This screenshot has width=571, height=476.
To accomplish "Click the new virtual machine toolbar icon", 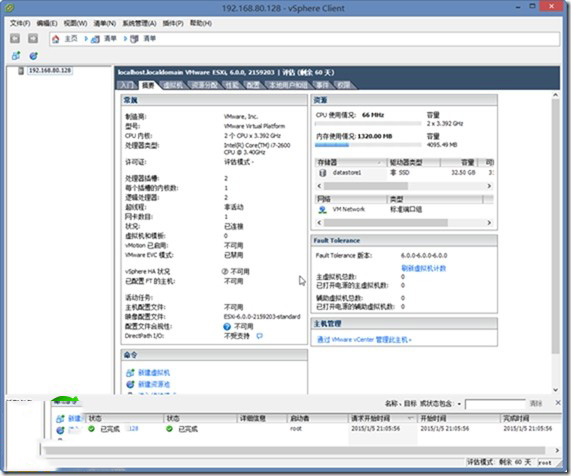I will click(x=16, y=56).
